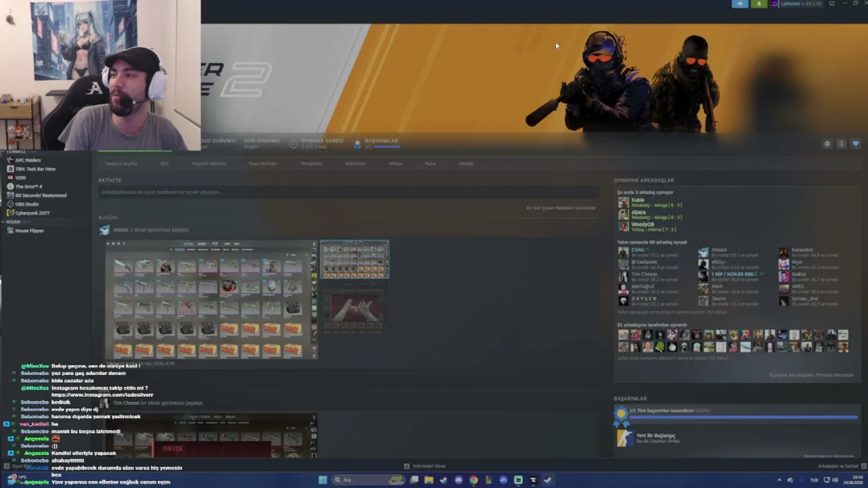Click MerTuğrul's friend avatar

pyautogui.click(x=623, y=289)
